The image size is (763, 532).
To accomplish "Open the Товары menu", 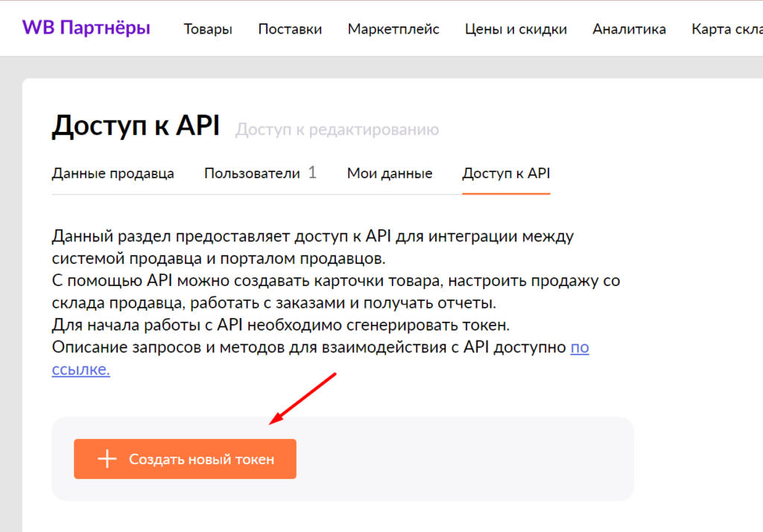I will point(208,29).
